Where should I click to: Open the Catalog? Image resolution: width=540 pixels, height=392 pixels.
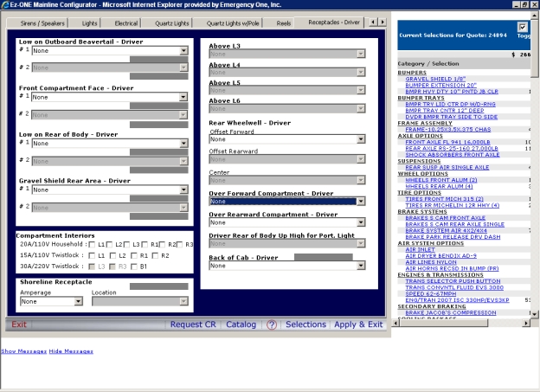(241, 325)
